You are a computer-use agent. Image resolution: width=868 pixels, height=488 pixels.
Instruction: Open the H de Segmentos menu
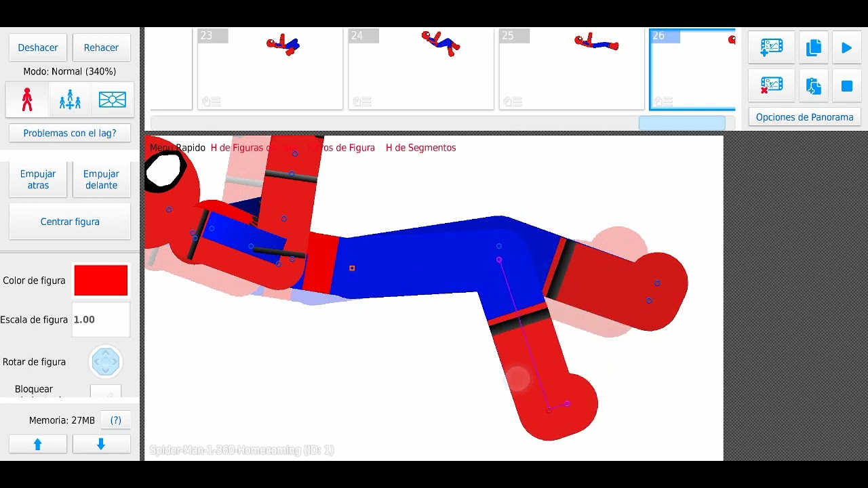point(420,148)
